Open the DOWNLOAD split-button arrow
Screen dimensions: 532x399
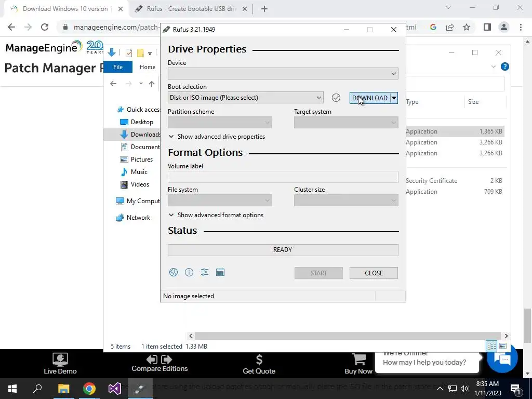(x=394, y=98)
